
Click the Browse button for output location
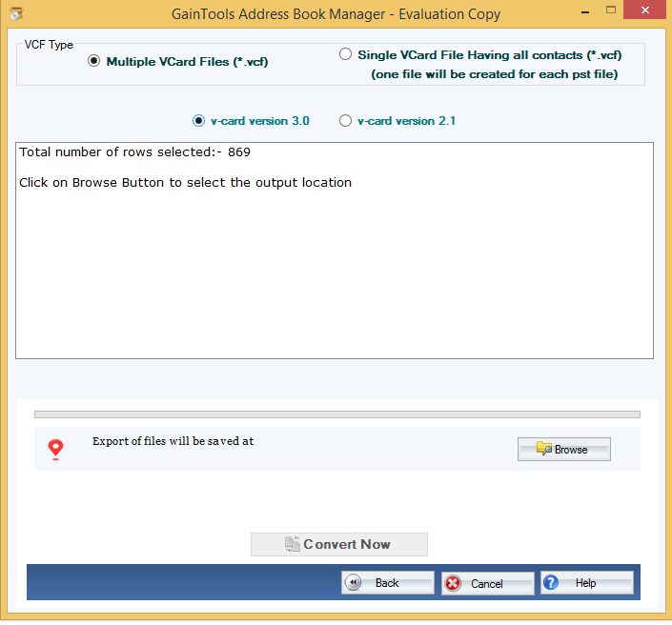click(564, 449)
